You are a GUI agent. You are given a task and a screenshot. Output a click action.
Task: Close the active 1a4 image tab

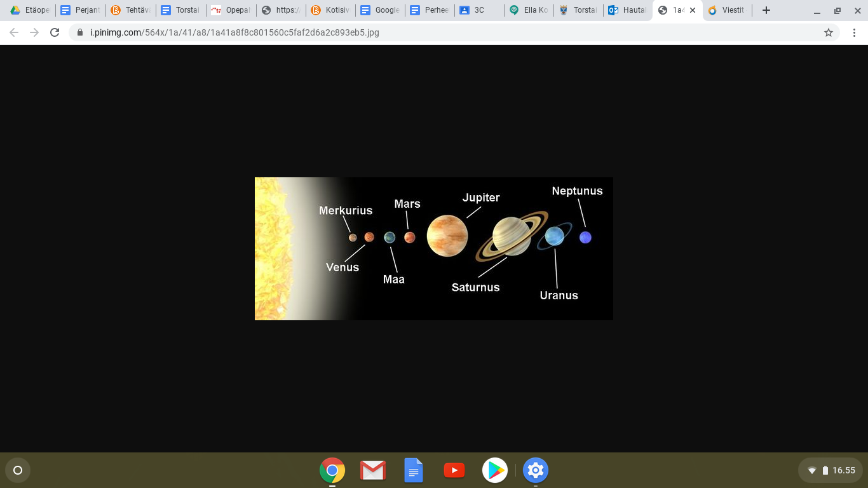tap(692, 10)
